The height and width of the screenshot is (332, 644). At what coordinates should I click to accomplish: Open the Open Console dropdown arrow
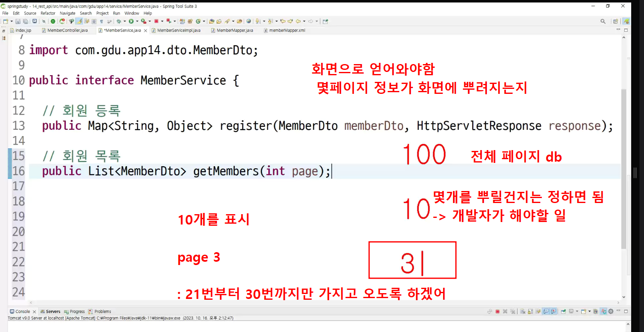pyautogui.click(x=589, y=311)
